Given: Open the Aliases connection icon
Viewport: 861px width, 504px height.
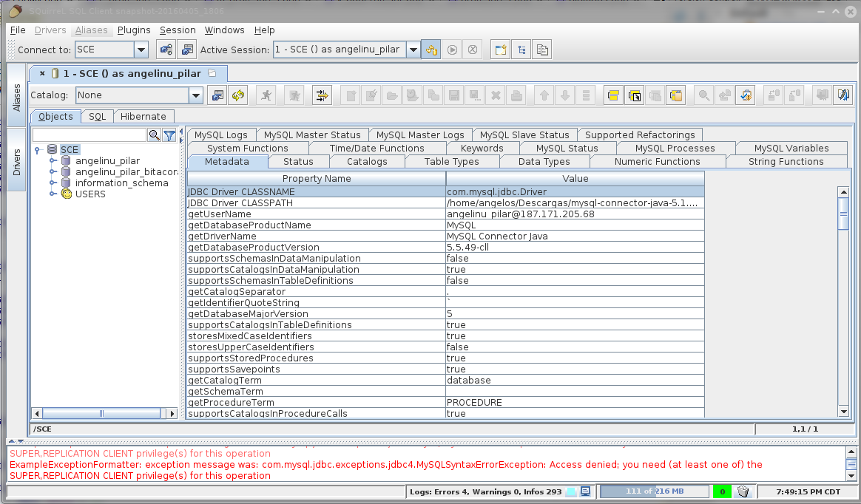Looking at the screenshot, I should tap(166, 49).
